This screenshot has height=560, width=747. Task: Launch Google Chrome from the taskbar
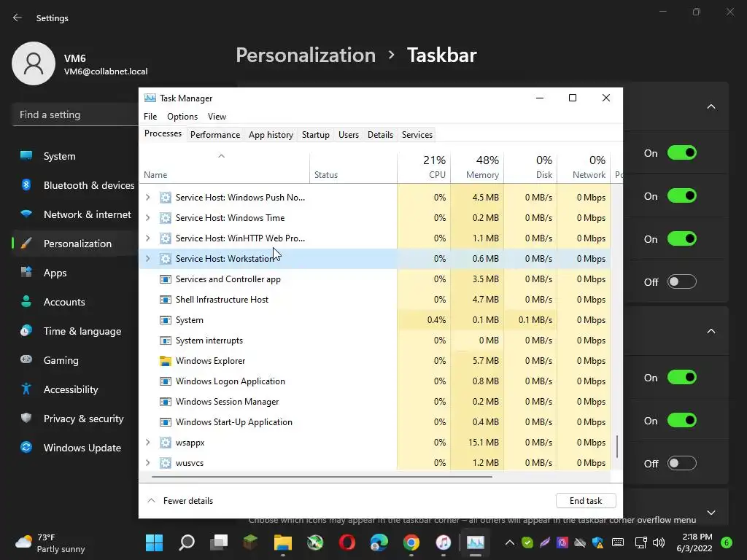(x=411, y=542)
